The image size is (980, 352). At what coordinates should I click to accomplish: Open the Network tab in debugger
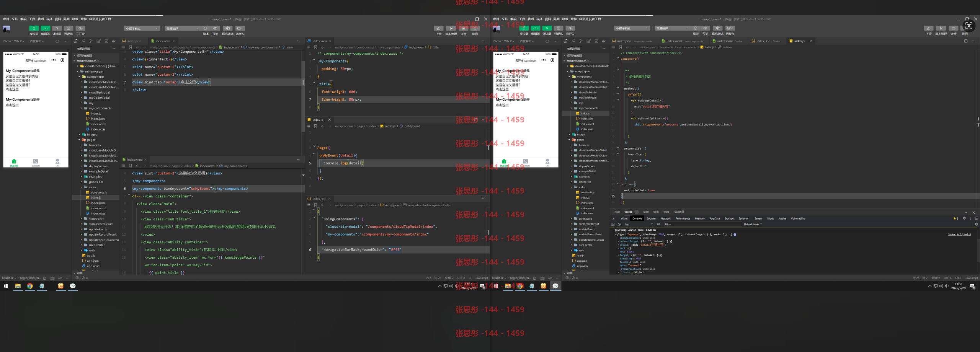click(666, 218)
